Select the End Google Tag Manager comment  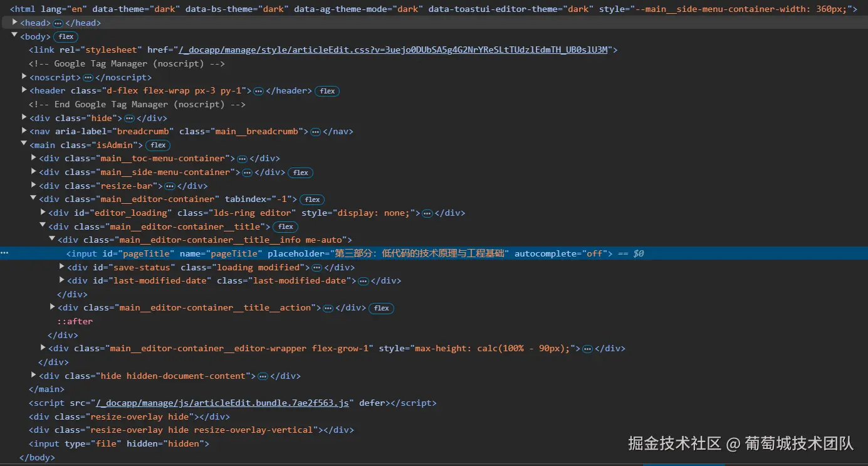coord(137,104)
